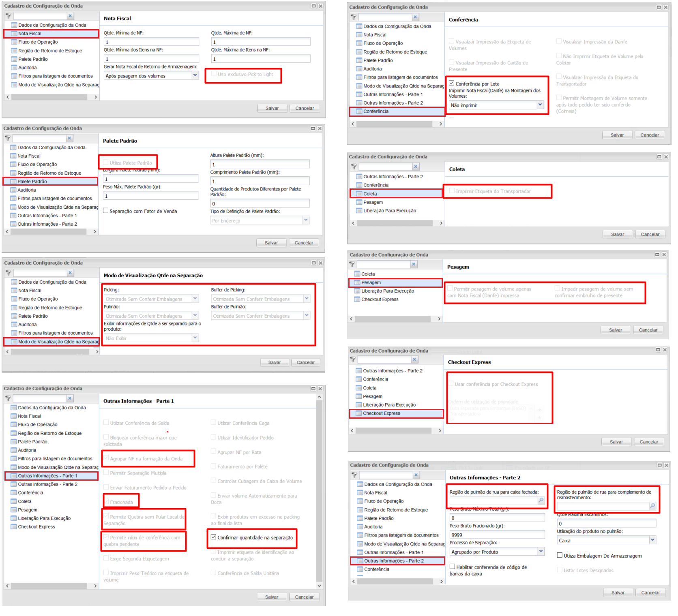Open 'Exibir informações de Qtde a ser separado' dropdown

(195, 338)
